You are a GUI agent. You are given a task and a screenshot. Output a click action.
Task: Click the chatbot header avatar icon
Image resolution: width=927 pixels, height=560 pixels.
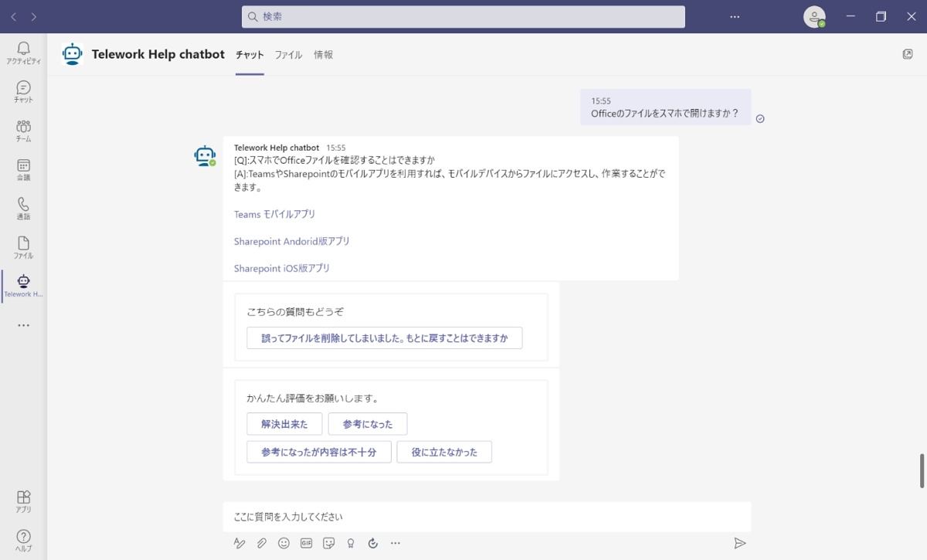tap(72, 54)
